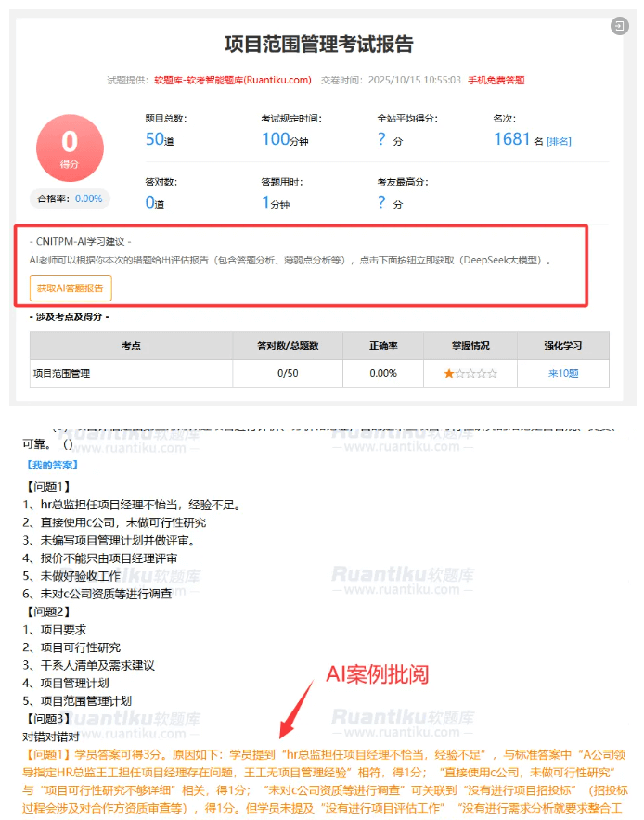This screenshot has width=644, height=820.
Task: Click the 全站平均得分 question mark value
Action: click(381, 139)
